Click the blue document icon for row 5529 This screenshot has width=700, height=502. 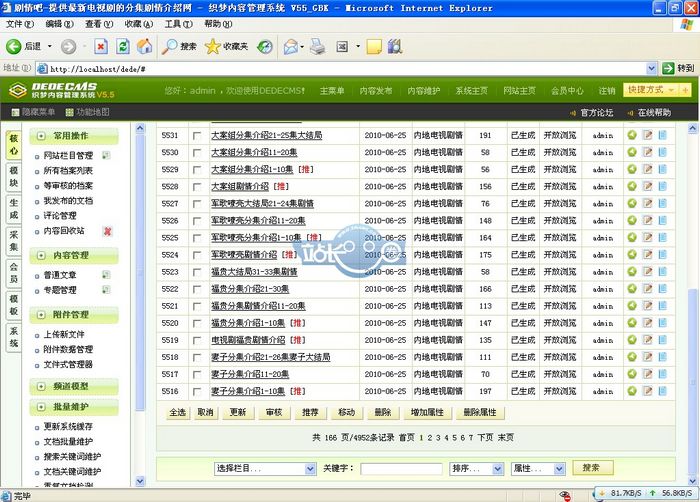662,169
